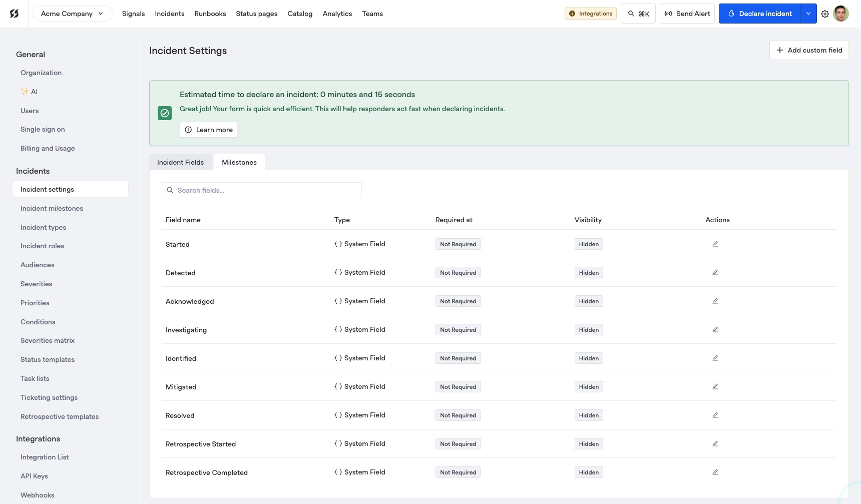Open the Acme Company organization dropdown
Screen dimensions: 861x504
tap(73, 14)
